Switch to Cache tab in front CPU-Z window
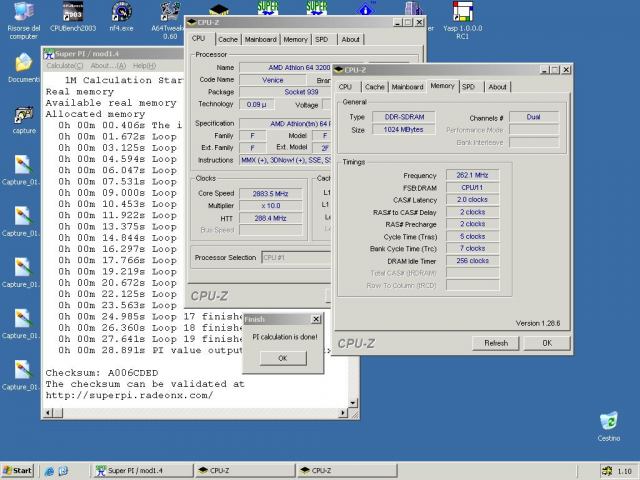640x480 pixels. 374,87
